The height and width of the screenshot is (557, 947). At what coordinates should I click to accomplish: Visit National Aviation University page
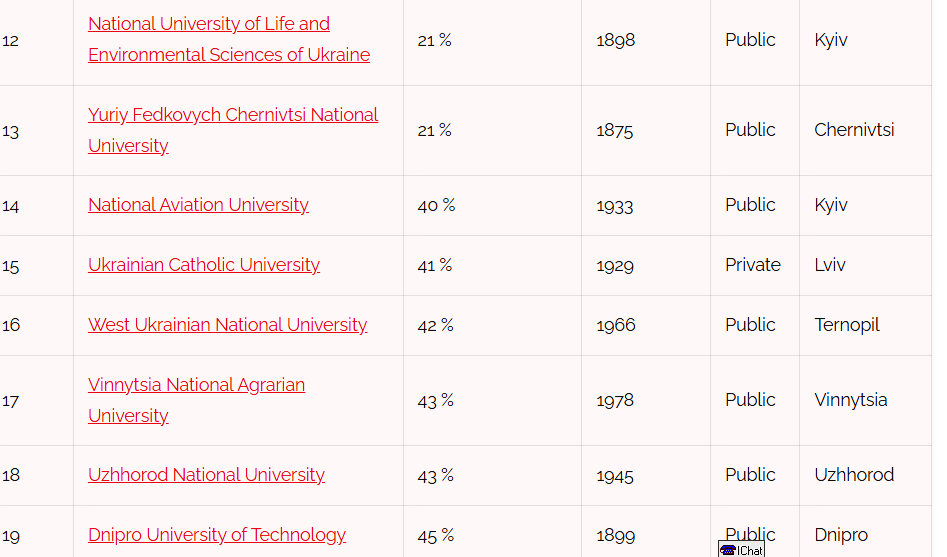point(198,205)
